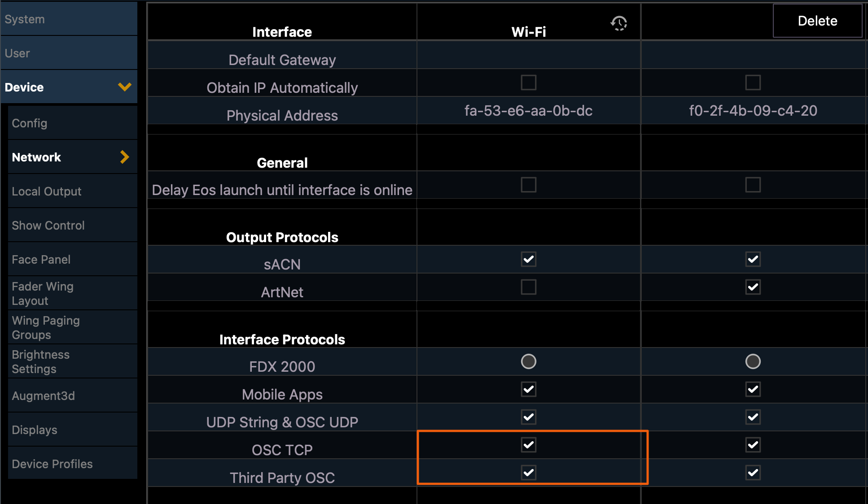The width and height of the screenshot is (868, 504).
Task: Toggle Delay Eos launch for Wi-Fi
Action: (x=528, y=185)
